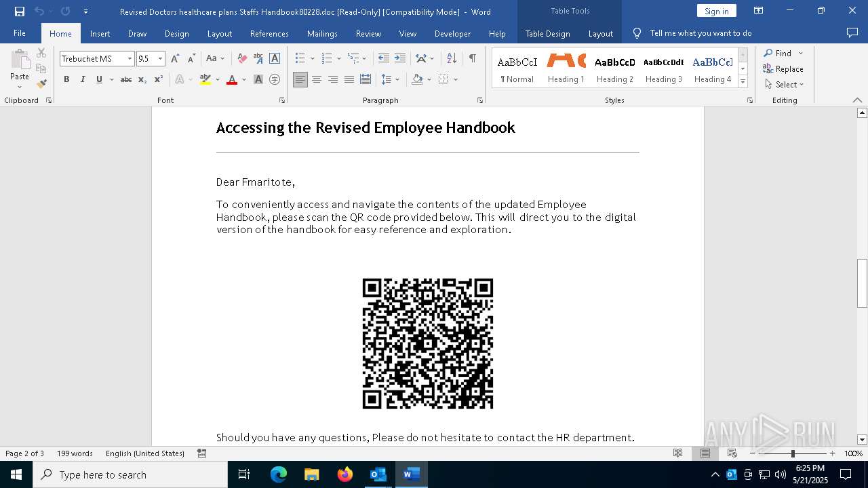Viewport: 868px width, 488px height.
Task: Switch to the Developer tab
Action: coord(452,33)
